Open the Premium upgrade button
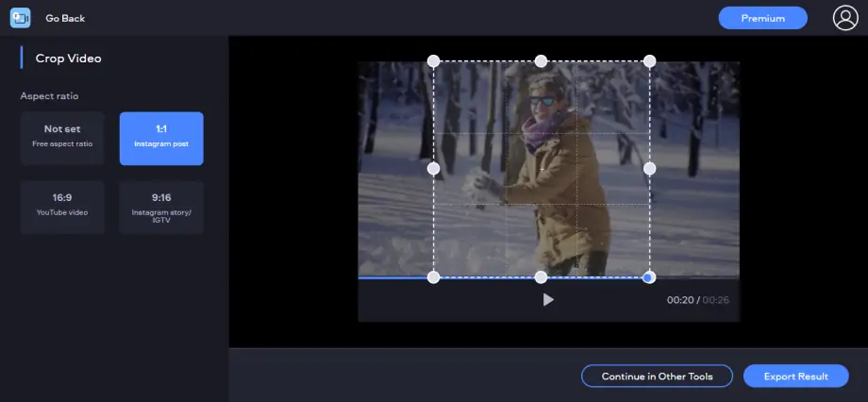This screenshot has width=868, height=402. [763, 18]
